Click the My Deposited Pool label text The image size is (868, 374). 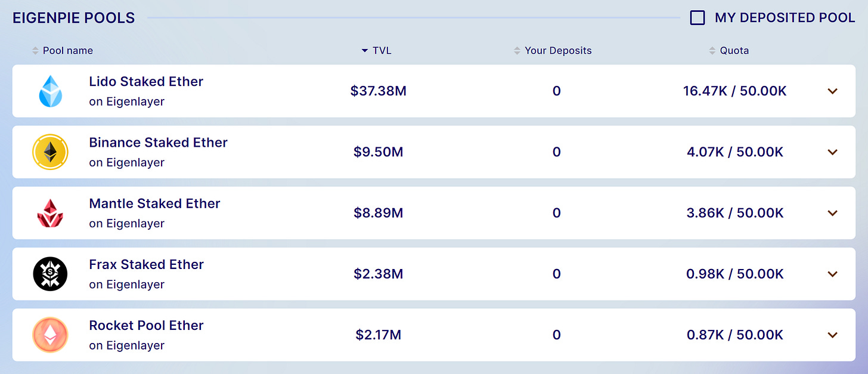[x=785, y=18]
